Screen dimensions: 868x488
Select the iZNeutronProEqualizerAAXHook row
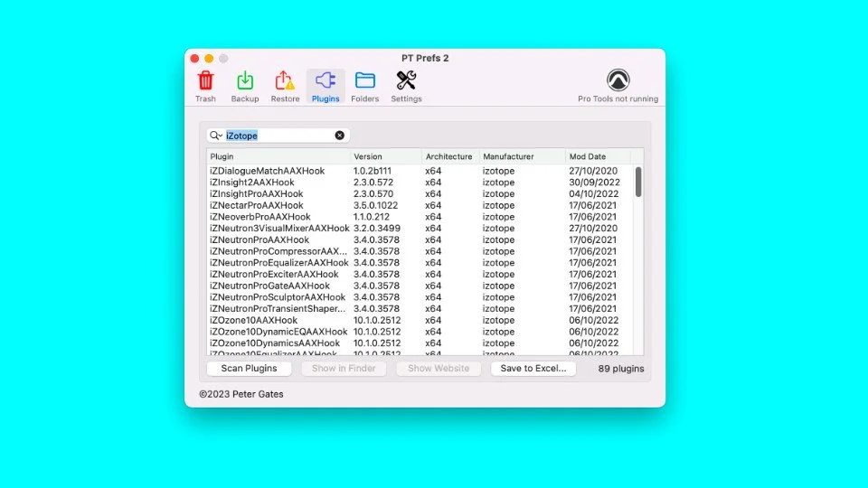420,263
